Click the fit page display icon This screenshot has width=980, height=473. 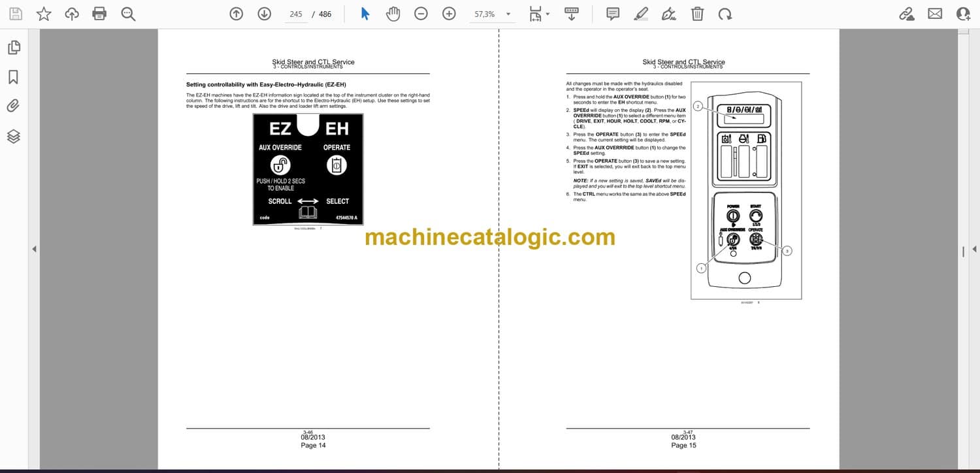(536, 14)
